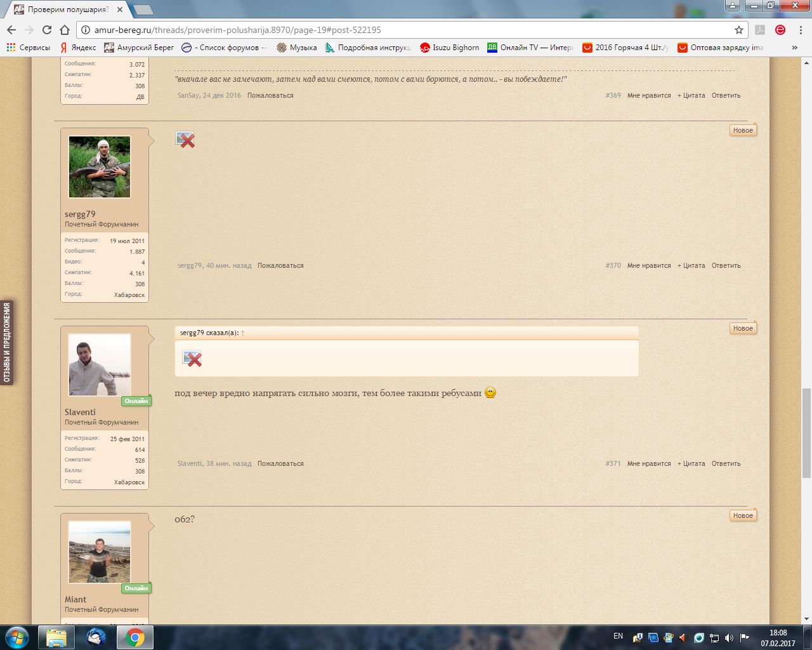Expand the hidden bookmarks overflow chevron

pyautogui.click(x=794, y=48)
